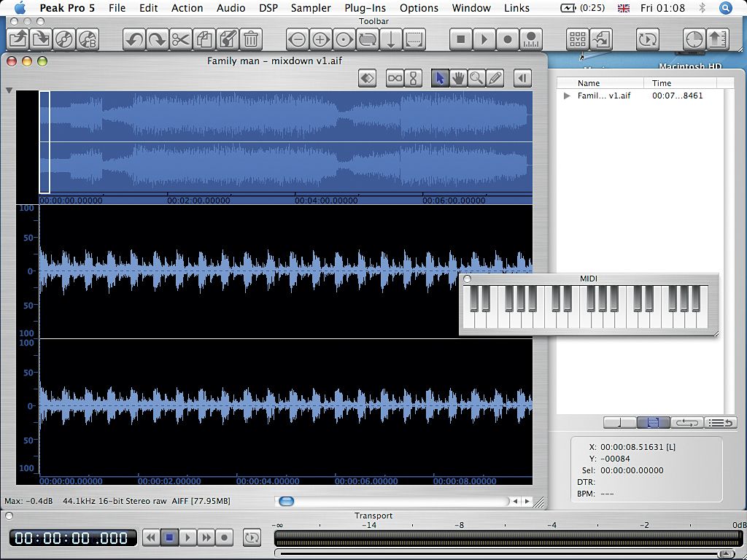Record using the Transport bar round button
This screenshot has height=560, width=747.
click(x=224, y=537)
